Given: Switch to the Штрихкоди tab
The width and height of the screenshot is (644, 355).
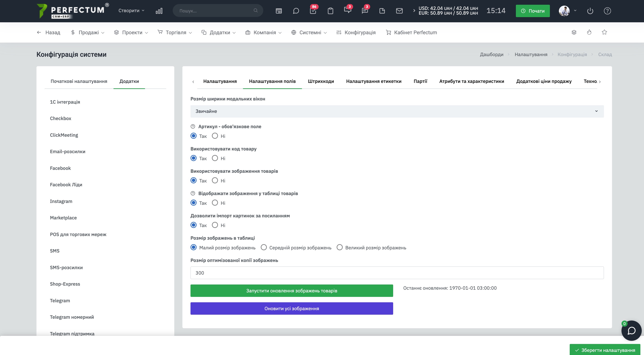Looking at the screenshot, I should click(321, 81).
